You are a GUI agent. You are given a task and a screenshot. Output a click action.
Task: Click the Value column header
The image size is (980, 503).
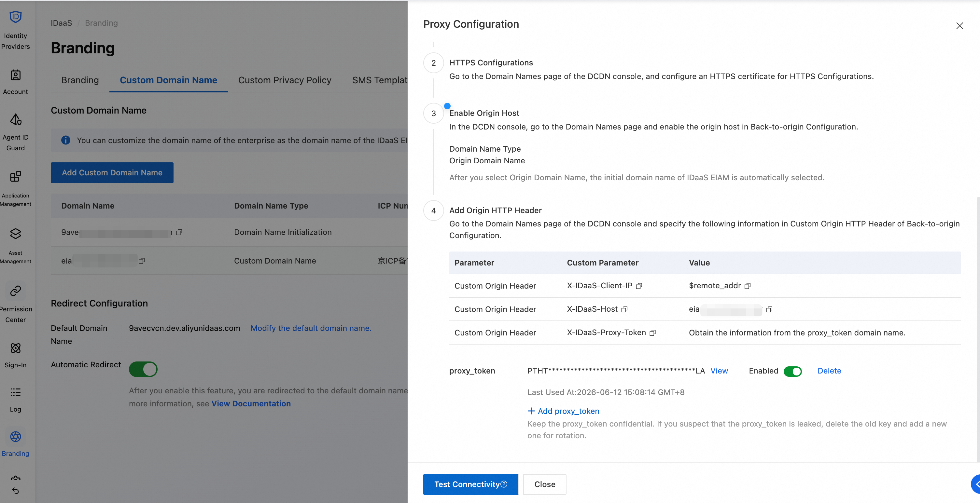click(699, 263)
